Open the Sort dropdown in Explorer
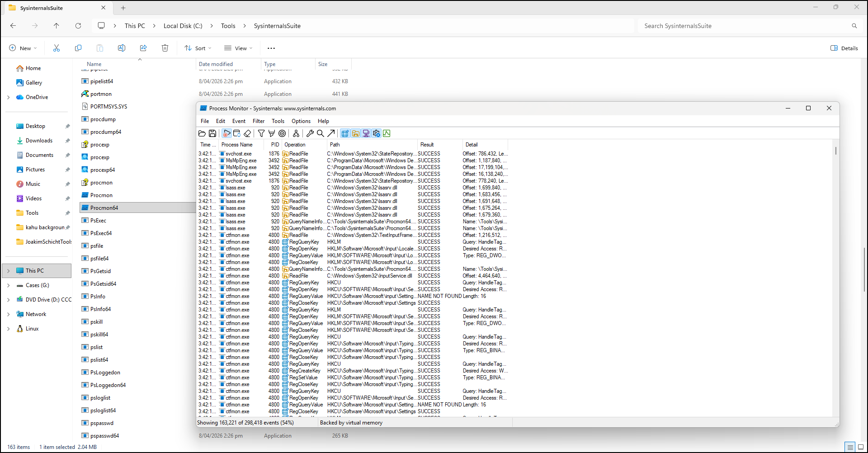 [198, 48]
